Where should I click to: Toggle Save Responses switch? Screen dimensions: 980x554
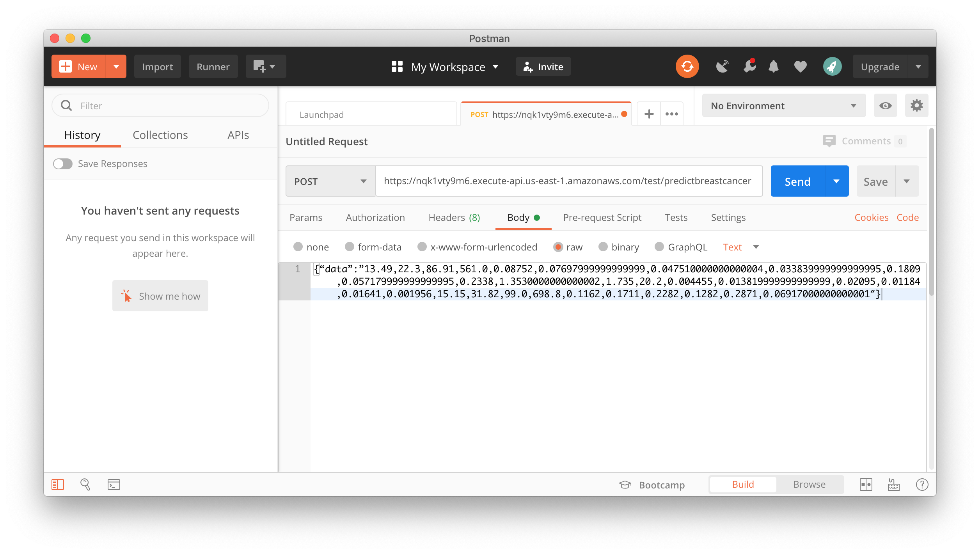click(x=63, y=164)
